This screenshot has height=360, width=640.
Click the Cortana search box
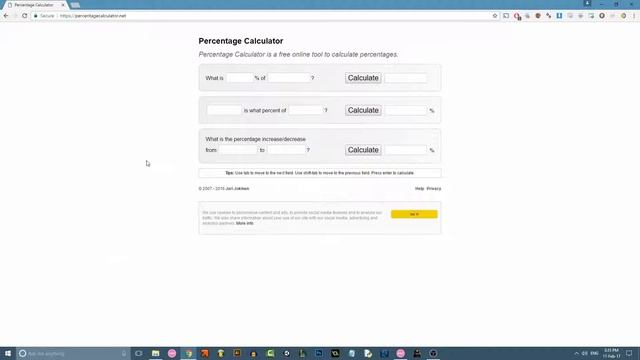(73, 353)
